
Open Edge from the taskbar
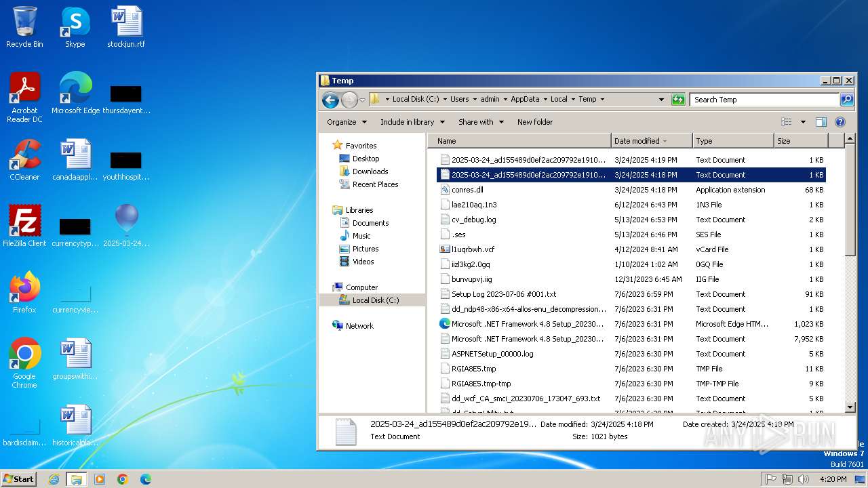(145, 479)
